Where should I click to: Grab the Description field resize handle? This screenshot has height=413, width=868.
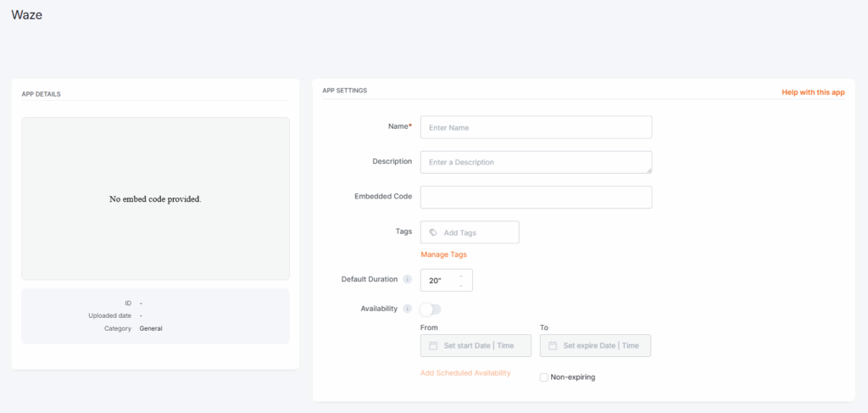tap(648, 169)
